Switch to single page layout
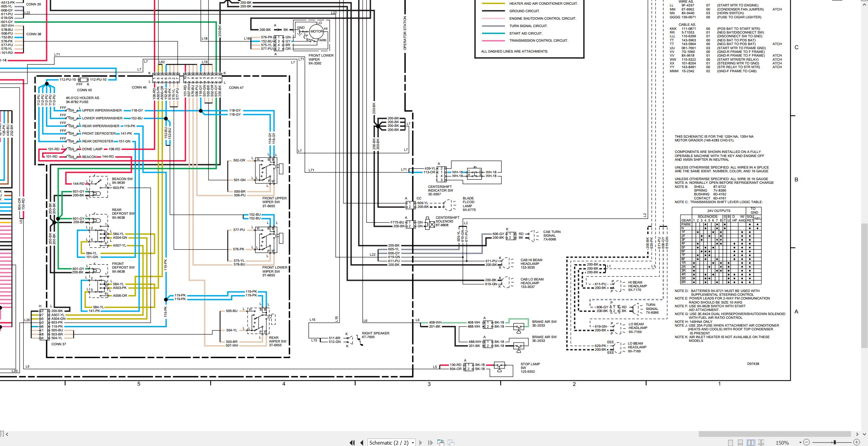The image size is (868, 446). [730, 443]
